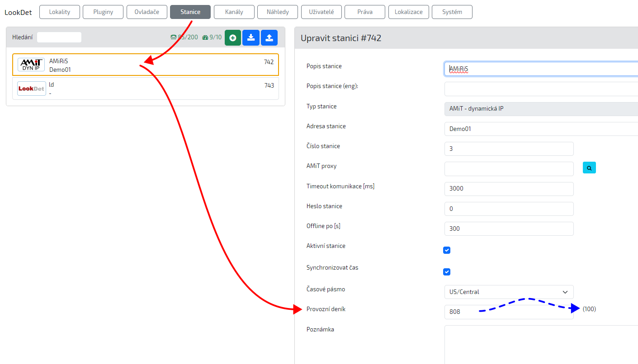Click the Timeout komunikace input field

[x=509, y=189]
